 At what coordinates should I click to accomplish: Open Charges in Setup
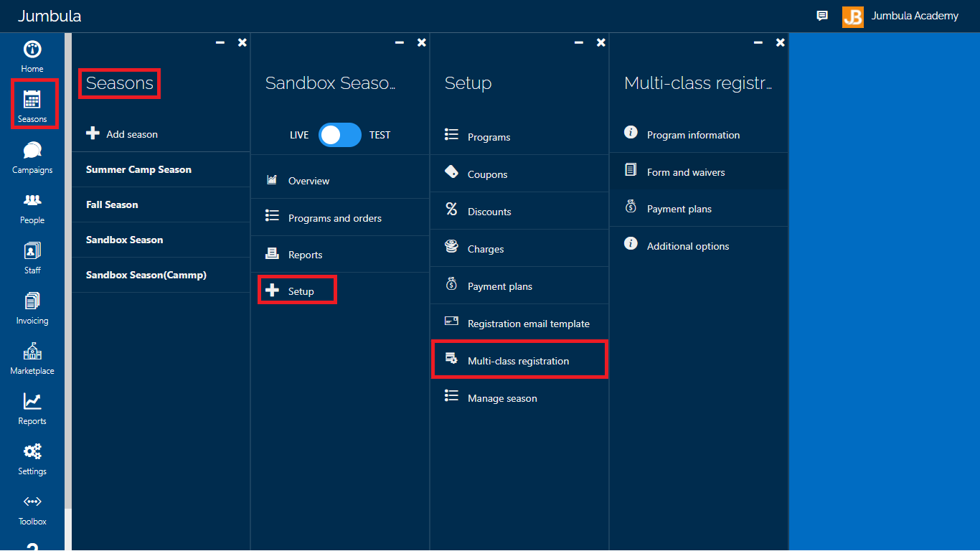click(x=519, y=249)
